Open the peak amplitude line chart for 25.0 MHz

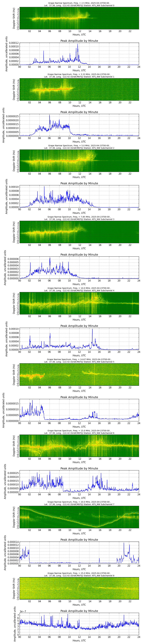[79, 624]
